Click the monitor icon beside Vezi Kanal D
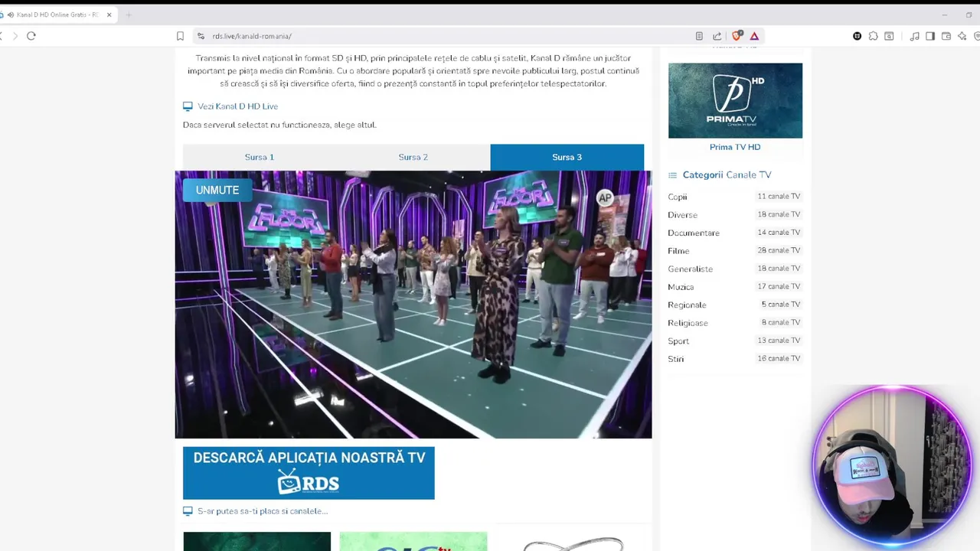Screen dimensions: 980x551 pyautogui.click(x=188, y=106)
